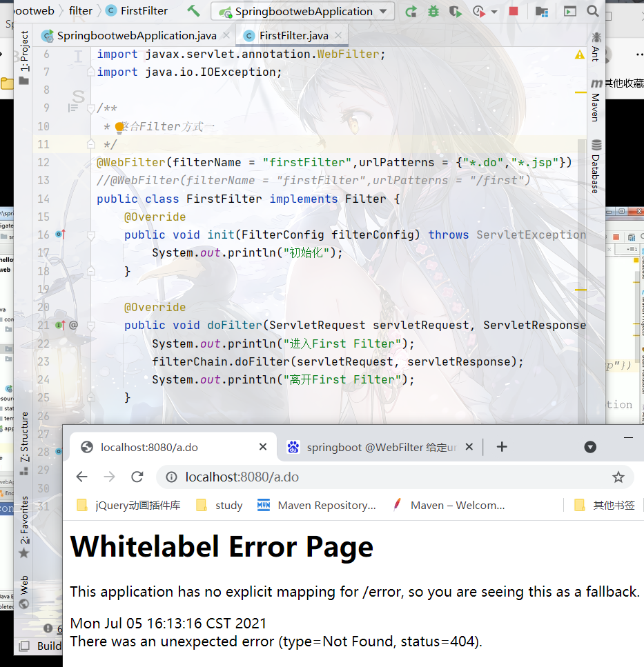Open Search Everywhere with the magnifier icon
This screenshot has height=667, width=644.
[592, 11]
